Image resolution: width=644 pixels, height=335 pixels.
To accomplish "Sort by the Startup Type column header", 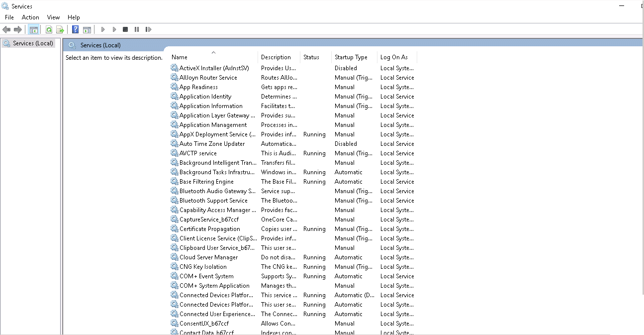I will tap(354, 57).
